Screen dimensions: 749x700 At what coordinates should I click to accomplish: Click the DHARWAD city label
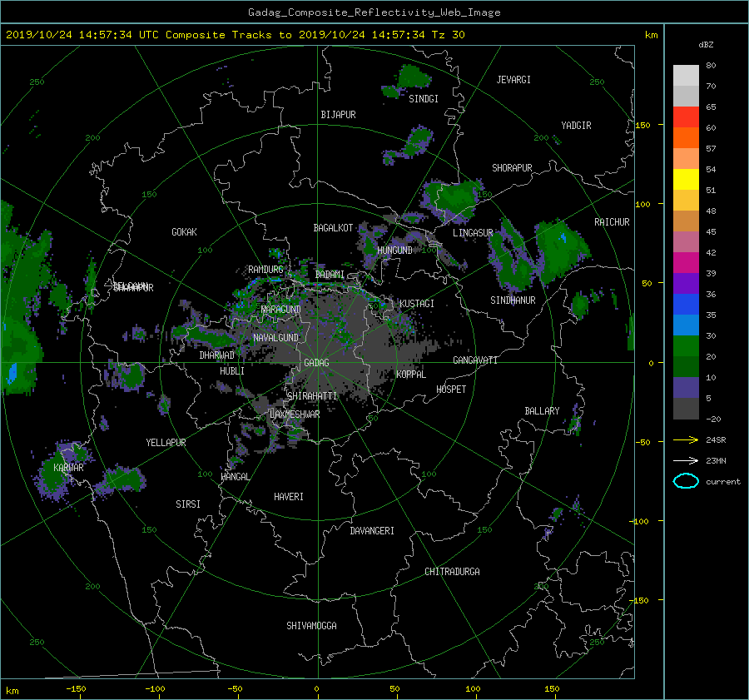coord(216,355)
